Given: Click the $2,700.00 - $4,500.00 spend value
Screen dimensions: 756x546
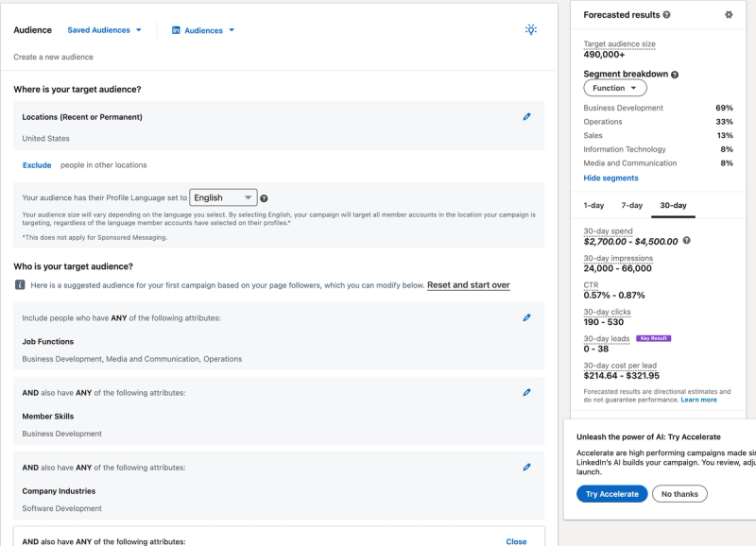Looking at the screenshot, I should 630,242.
